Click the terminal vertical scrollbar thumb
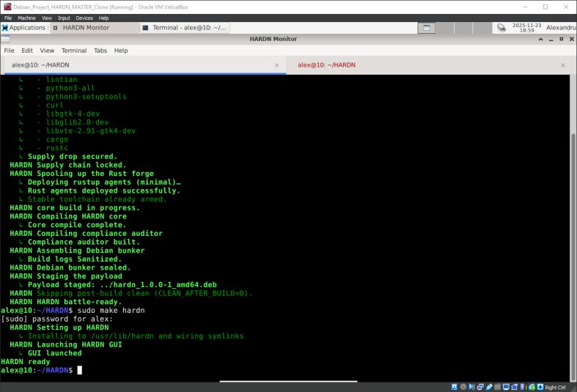The image size is (577, 392). pos(573,257)
